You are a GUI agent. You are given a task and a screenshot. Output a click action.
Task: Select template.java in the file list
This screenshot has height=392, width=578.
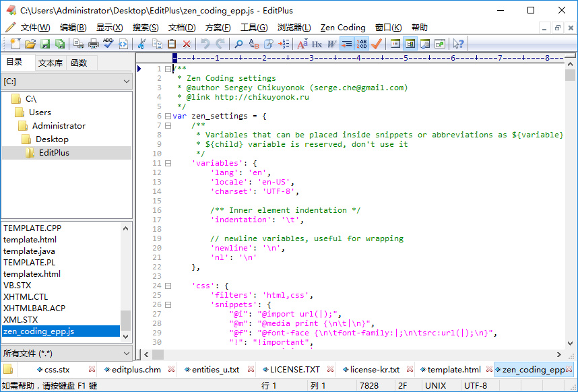pyautogui.click(x=29, y=251)
